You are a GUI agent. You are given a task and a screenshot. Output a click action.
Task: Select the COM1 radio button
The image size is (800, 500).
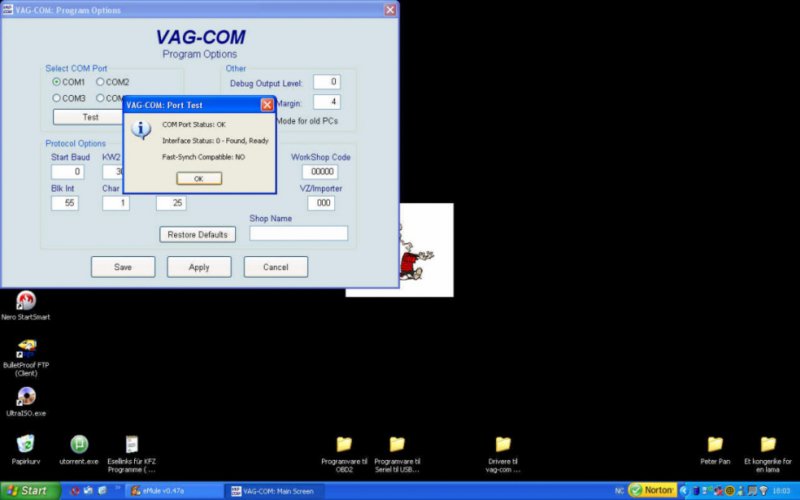[x=57, y=82]
